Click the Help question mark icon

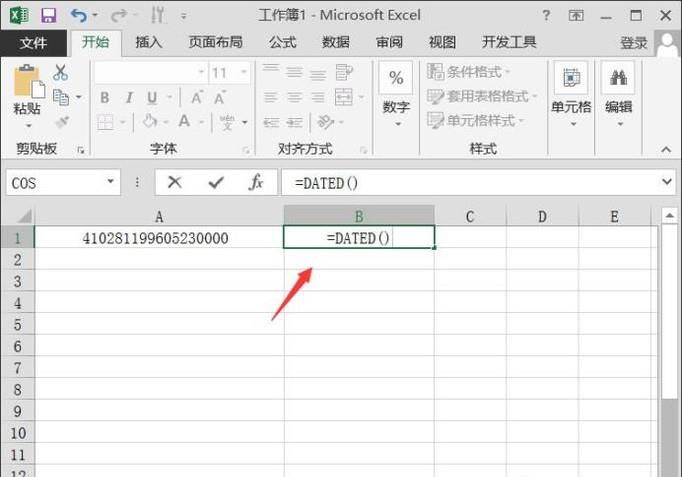click(546, 16)
